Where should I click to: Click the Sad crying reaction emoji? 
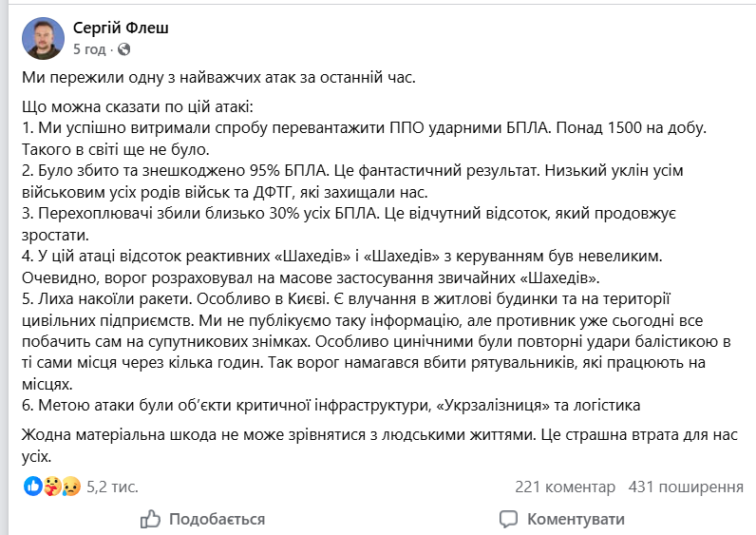(x=71, y=487)
